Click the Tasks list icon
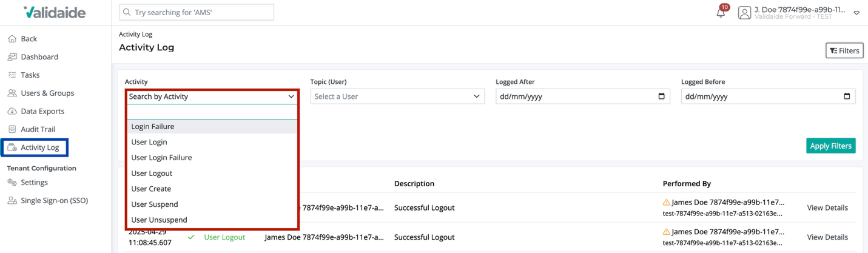868x253 pixels. coord(12,75)
